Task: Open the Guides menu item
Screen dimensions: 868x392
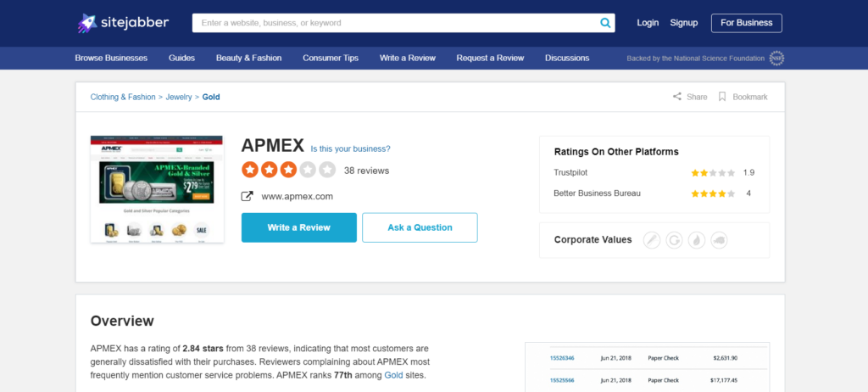Action: (181, 58)
